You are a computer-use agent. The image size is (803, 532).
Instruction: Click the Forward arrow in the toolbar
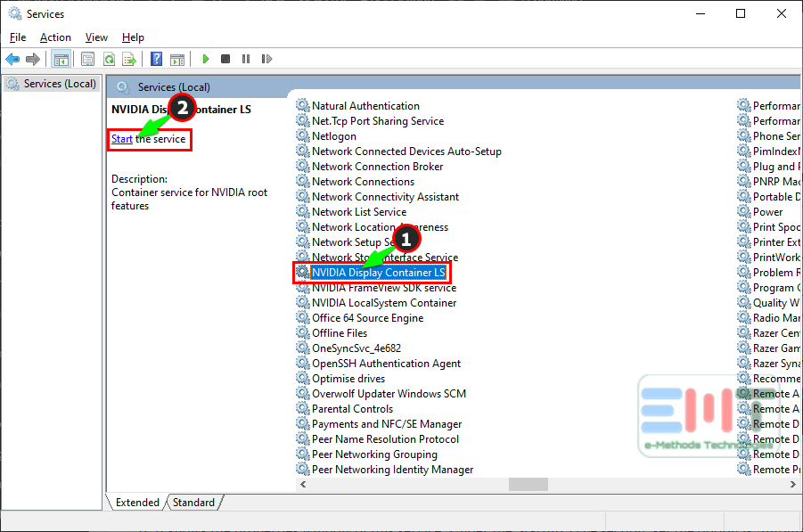[x=33, y=59]
